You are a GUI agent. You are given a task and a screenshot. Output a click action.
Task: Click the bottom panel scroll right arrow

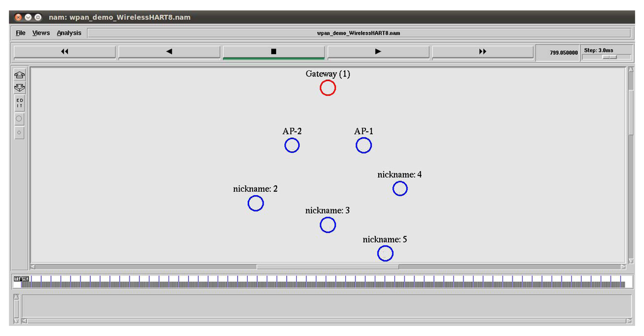click(x=629, y=321)
